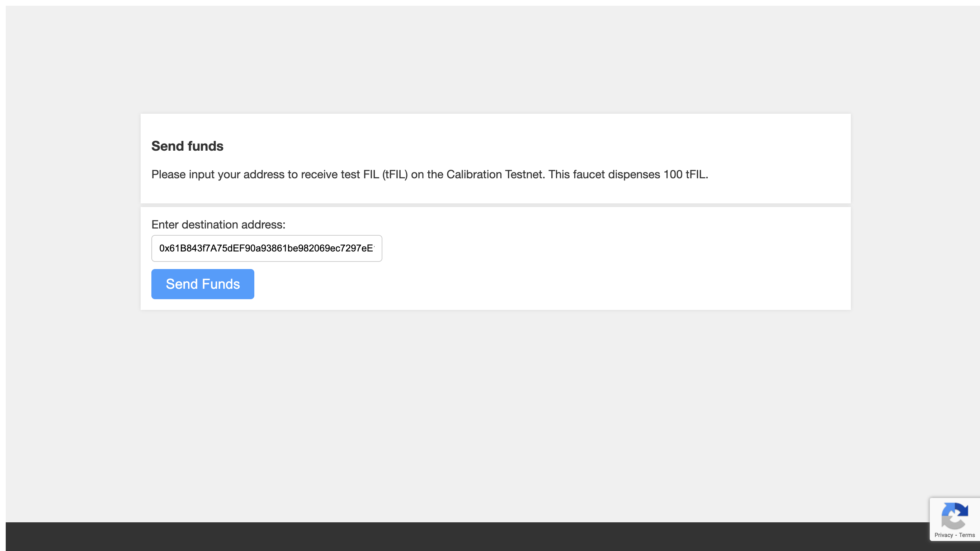The height and width of the screenshot is (551, 980).
Task: Click the reCAPTCHA logo icon
Action: (955, 515)
